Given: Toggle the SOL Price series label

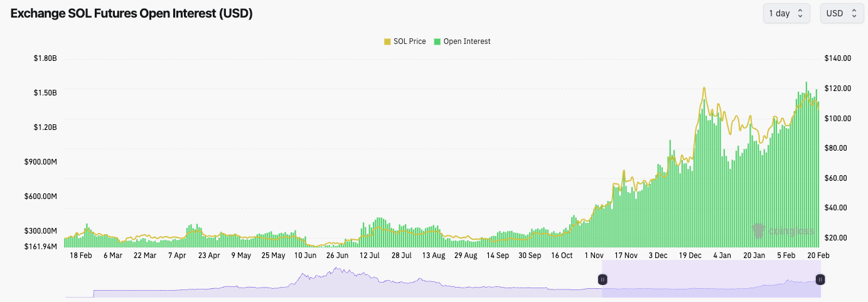Looking at the screenshot, I should point(409,41).
